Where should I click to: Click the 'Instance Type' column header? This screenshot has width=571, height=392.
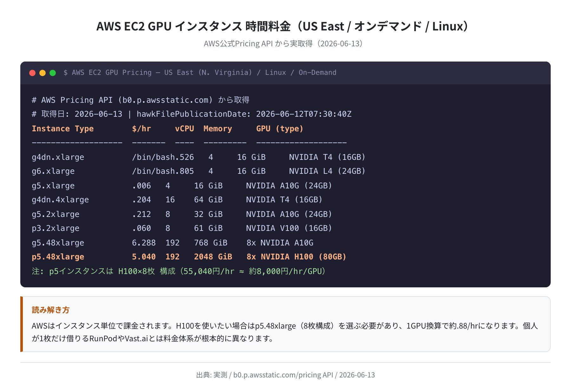(63, 128)
